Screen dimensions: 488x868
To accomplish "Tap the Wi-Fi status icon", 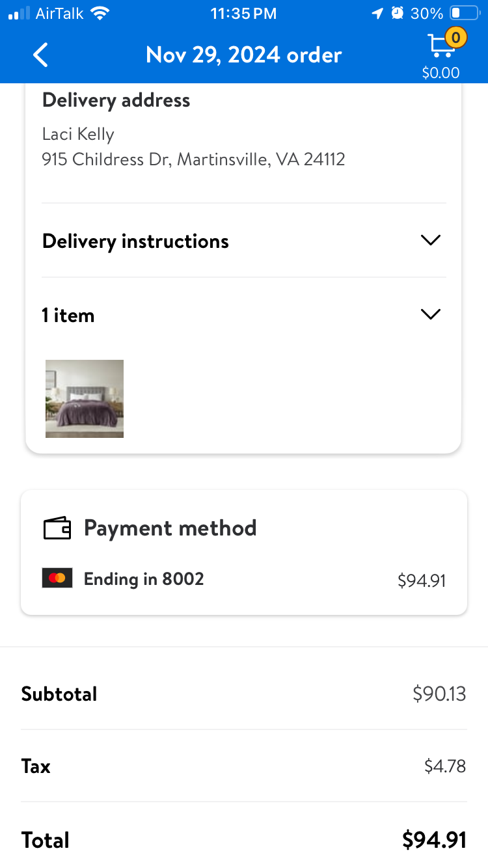I will (x=100, y=13).
